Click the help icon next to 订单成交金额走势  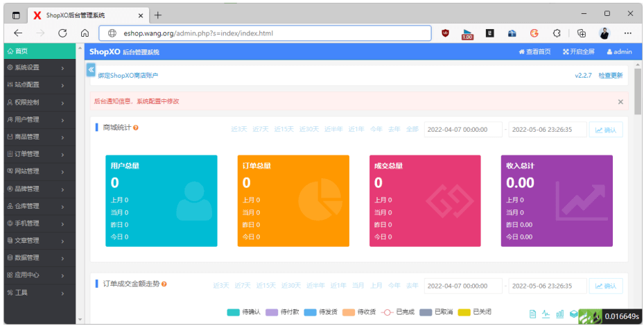coord(164,284)
